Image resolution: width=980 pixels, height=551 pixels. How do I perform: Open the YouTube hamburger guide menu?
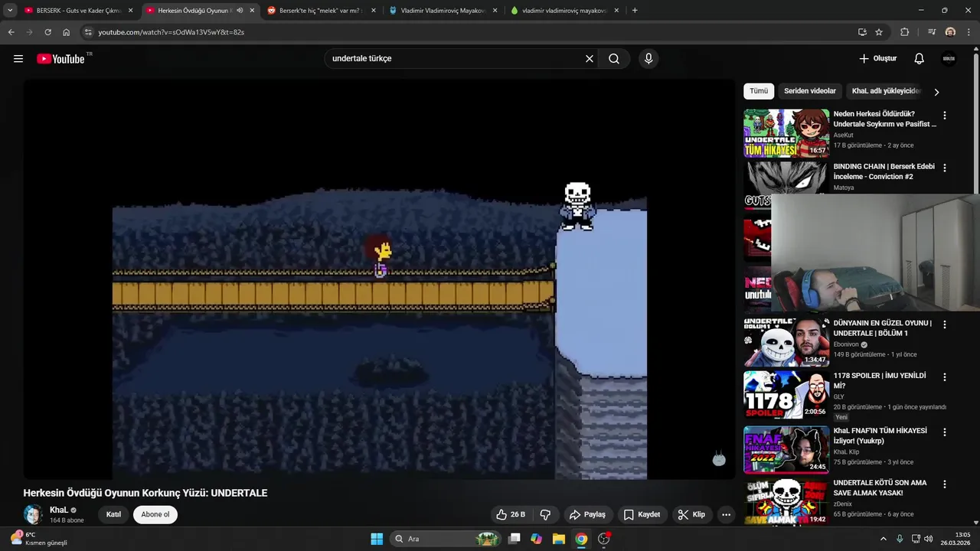tap(18, 59)
